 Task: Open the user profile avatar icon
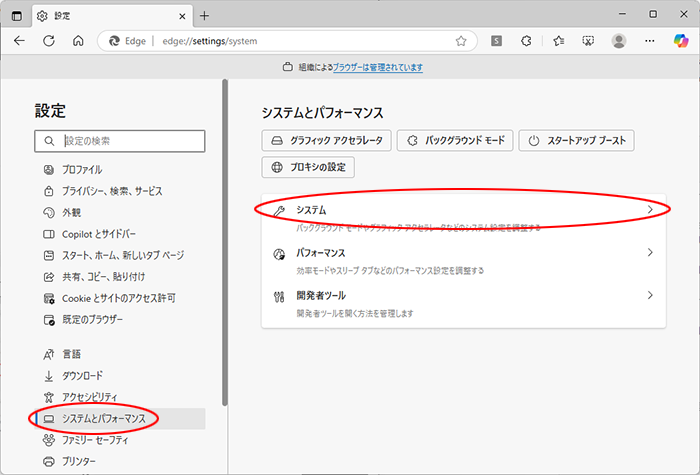(619, 41)
